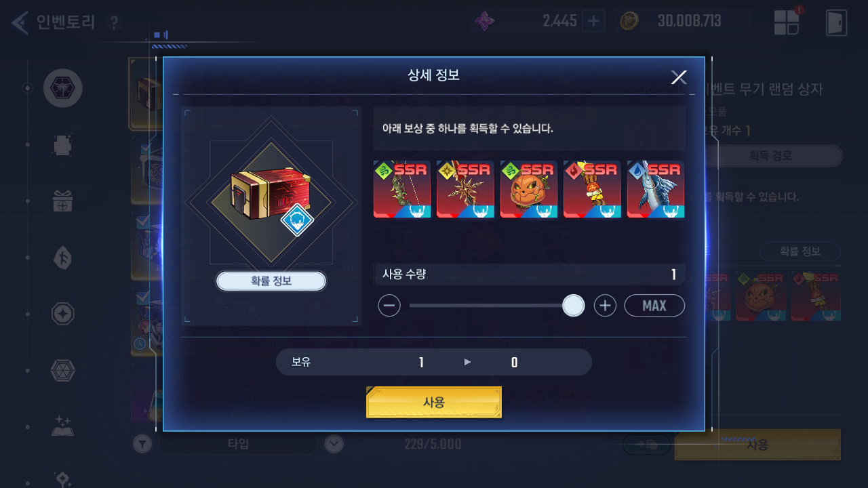The height and width of the screenshot is (488, 868).
Task: Open the dimmed grid menu icon
Action: coord(787,22)
